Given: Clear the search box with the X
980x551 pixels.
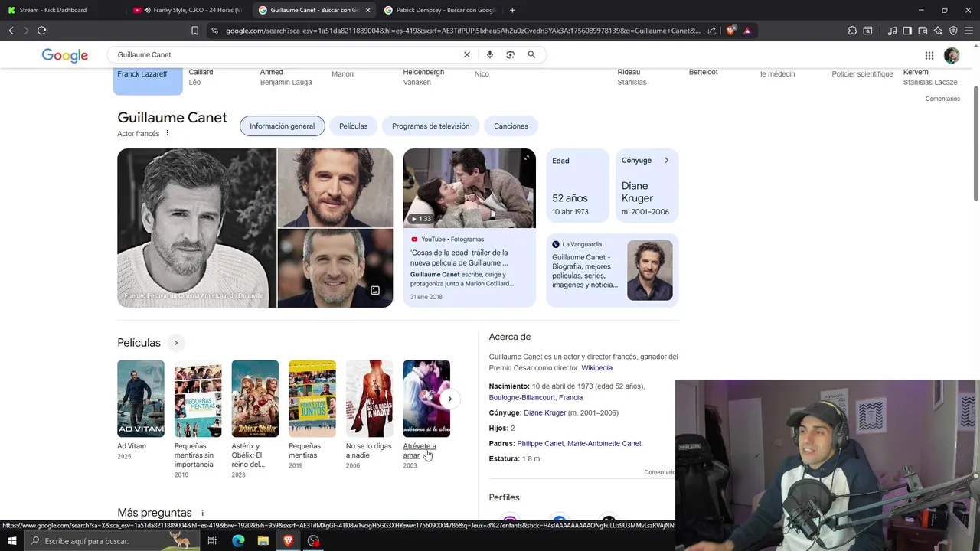Looking at the screenshot, I should 467,54.
